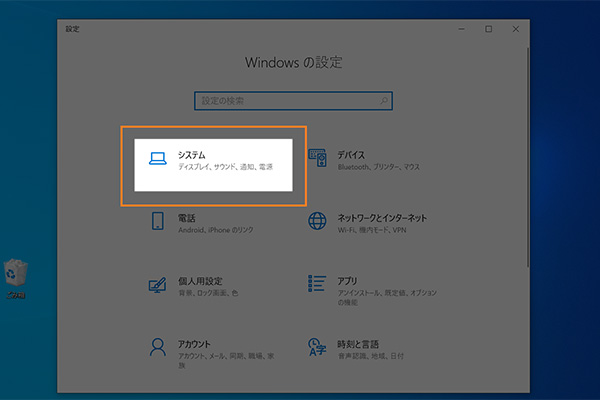Click the アカウント title text
600x400 pixels.
194,344
